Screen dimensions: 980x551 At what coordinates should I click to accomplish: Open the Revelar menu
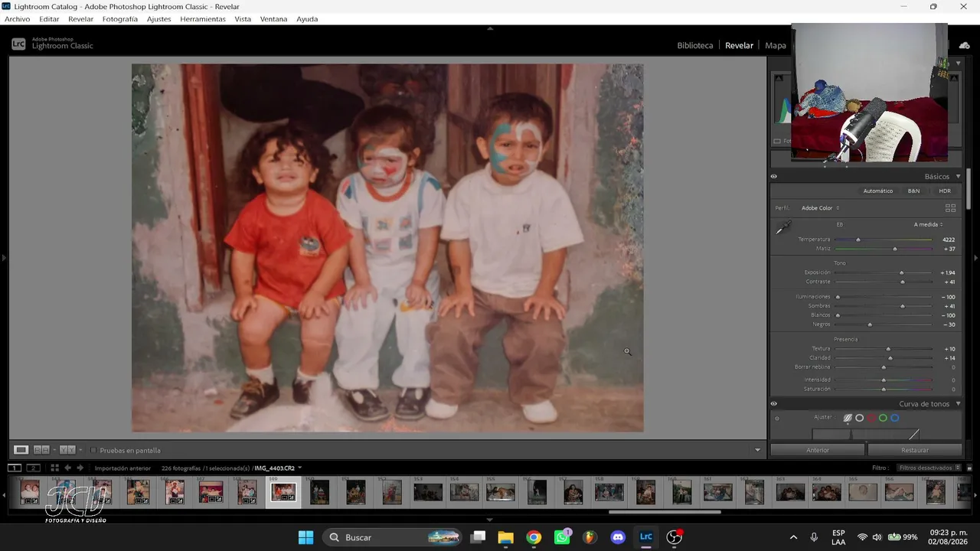[81, 19]
